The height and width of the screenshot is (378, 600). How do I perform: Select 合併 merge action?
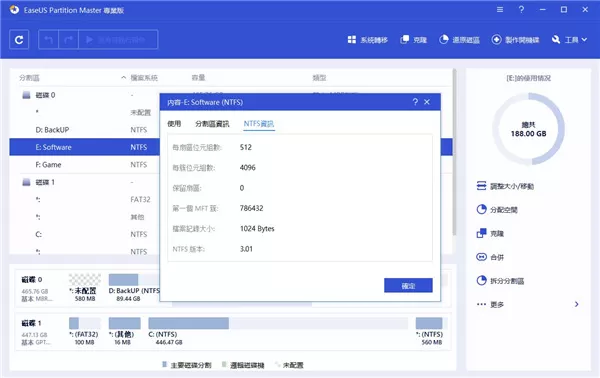(x=490, y=257)
